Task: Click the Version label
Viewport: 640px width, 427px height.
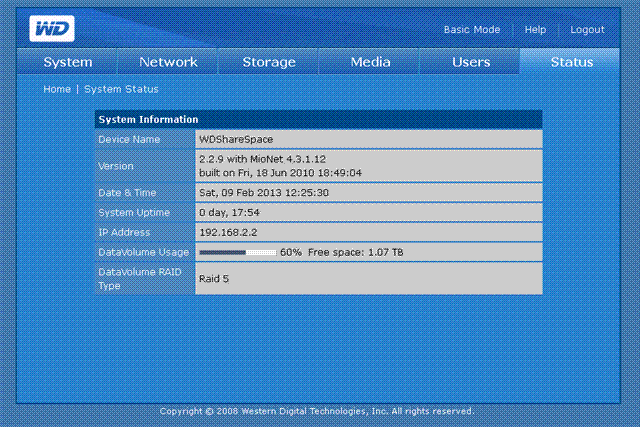Action: click(x=116, y=166)
